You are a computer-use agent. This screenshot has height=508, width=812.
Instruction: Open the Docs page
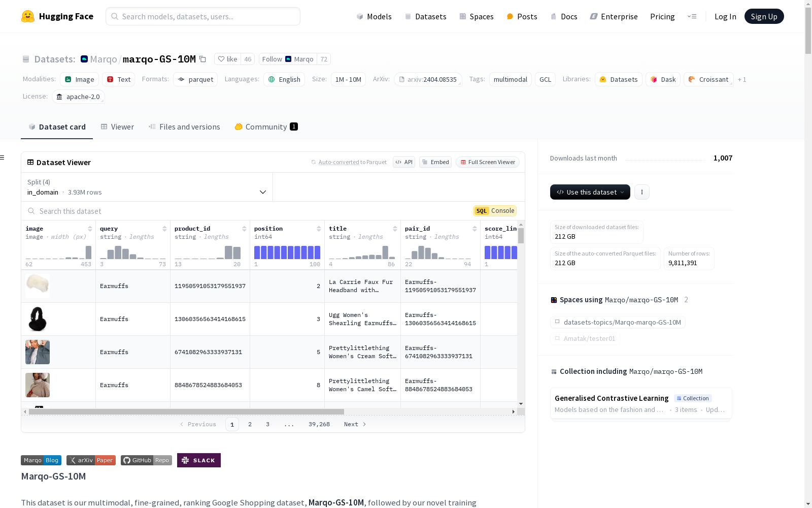[564, 16]
